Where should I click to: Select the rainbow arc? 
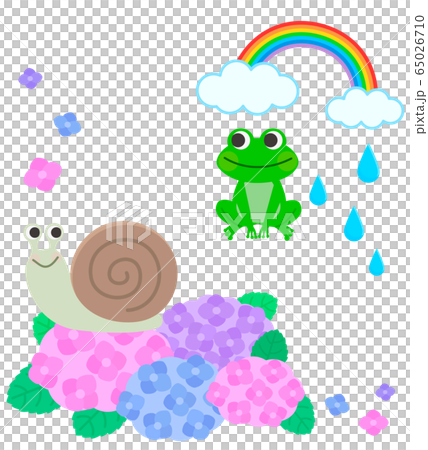click(308, 55)
